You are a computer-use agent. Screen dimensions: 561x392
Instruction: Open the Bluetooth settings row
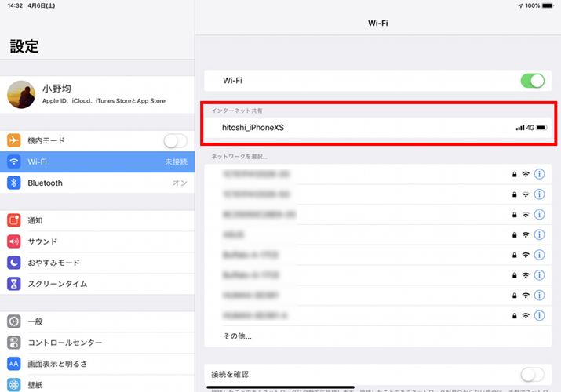(x=97, y=183)
